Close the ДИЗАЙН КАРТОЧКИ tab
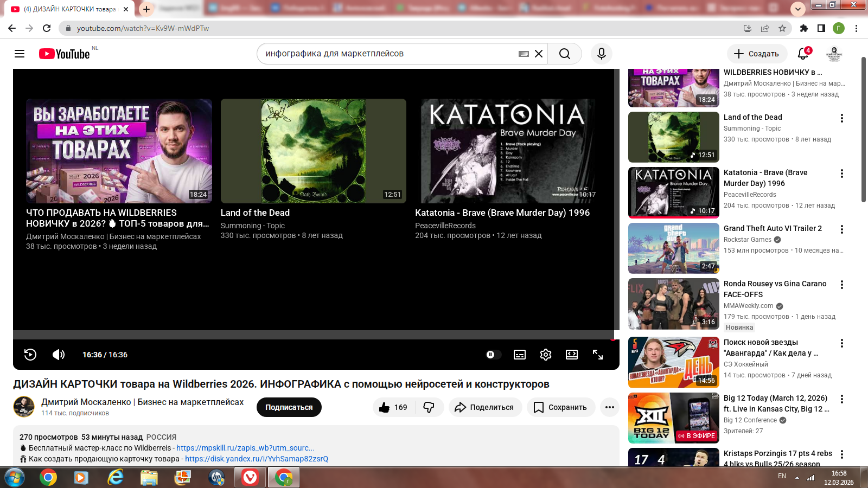868x488 pixels. (126, 9)
